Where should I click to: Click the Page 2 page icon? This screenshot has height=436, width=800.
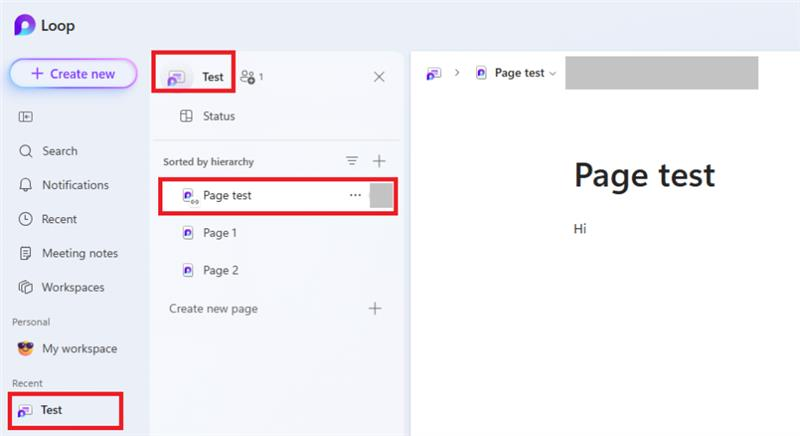point(188,270)
